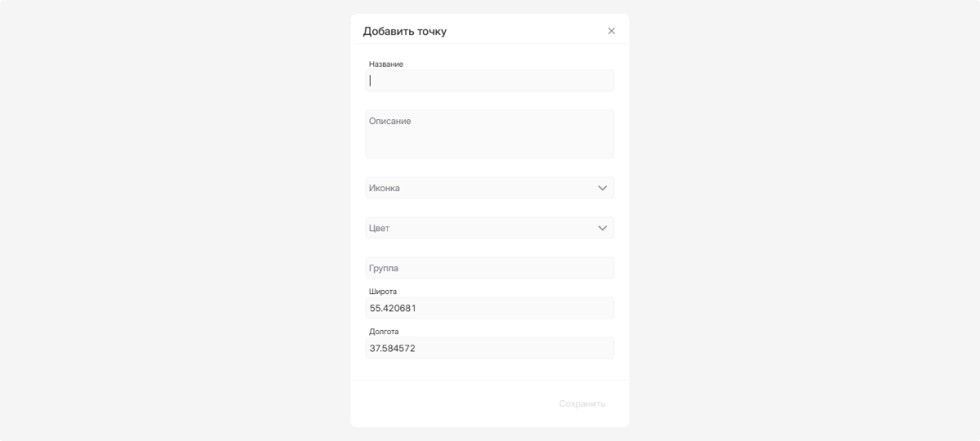This screenshot has height=441, width=980.
Task: Click into the Название text field
Action: tap(490, 81)
